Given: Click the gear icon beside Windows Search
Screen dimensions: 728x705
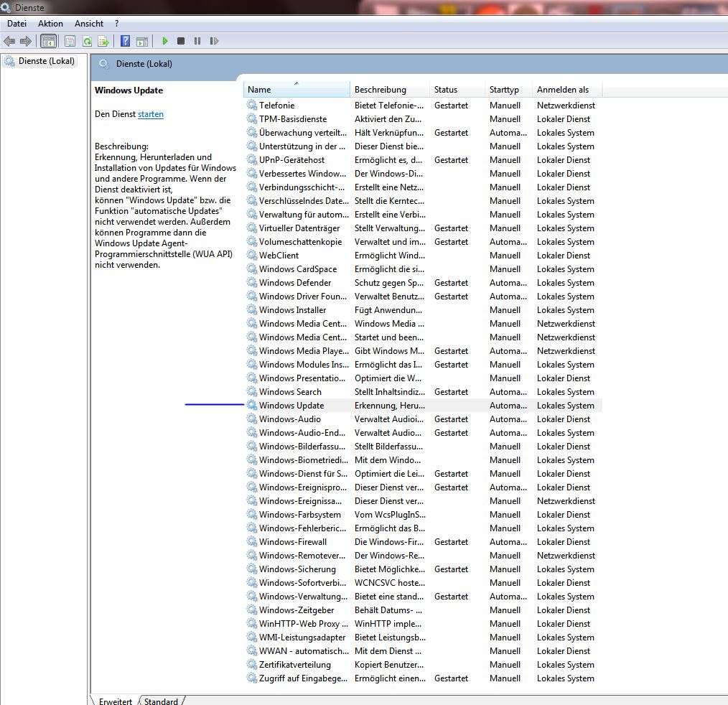Looking at the screenshot, I should [252, 391].
